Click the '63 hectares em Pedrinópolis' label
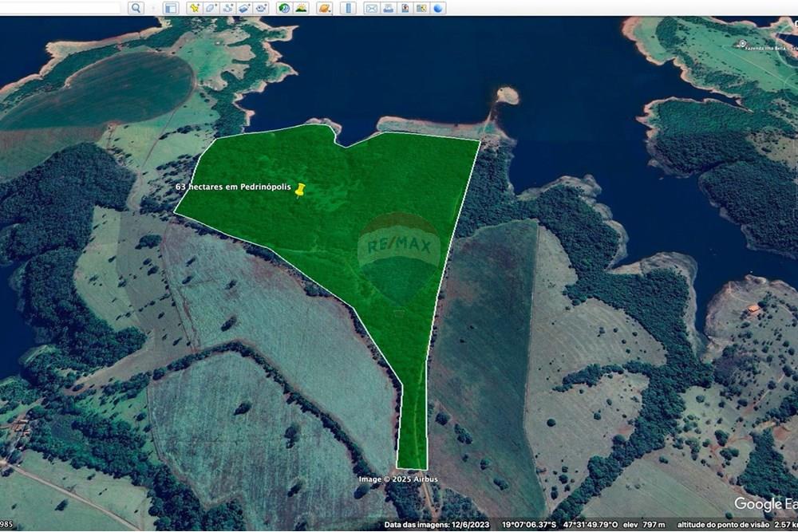The width and height of the screenshot is (798, 532). click(233, 185)
